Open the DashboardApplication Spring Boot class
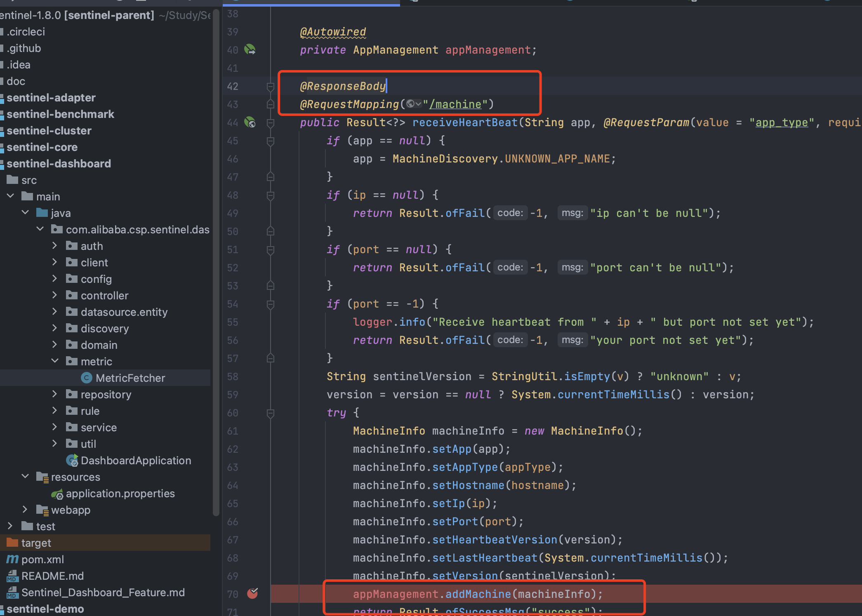This screenshot has width=862, height=616. tap(136, 461)
